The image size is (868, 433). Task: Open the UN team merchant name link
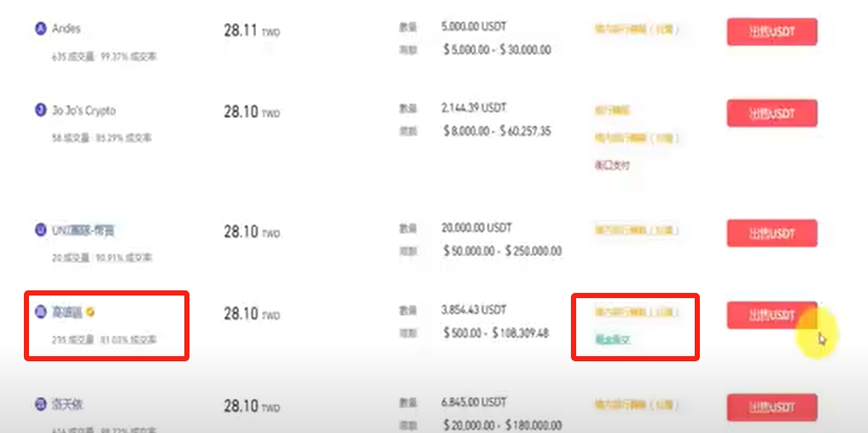click(x=84, y=230)
